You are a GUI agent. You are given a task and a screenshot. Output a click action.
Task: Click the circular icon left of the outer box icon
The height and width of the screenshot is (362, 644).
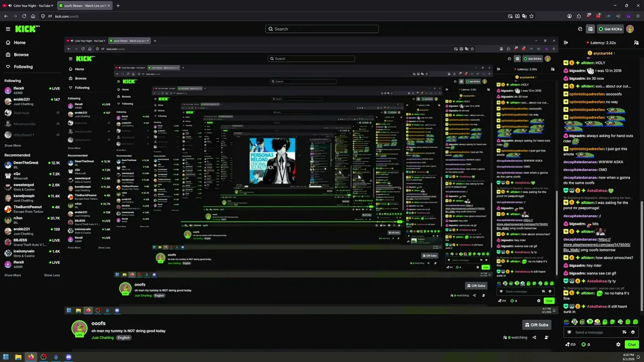point(580,29)
